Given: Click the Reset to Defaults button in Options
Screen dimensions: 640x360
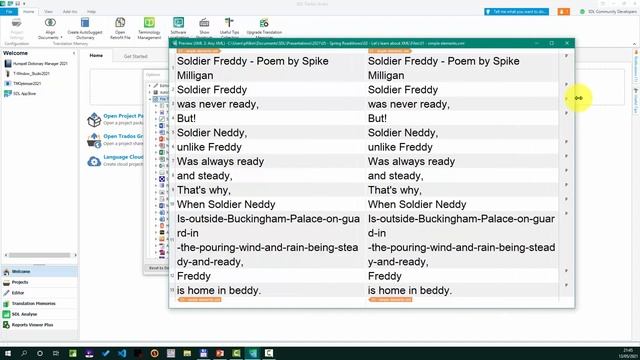Looking at the screenshot, I should (158, 268).
